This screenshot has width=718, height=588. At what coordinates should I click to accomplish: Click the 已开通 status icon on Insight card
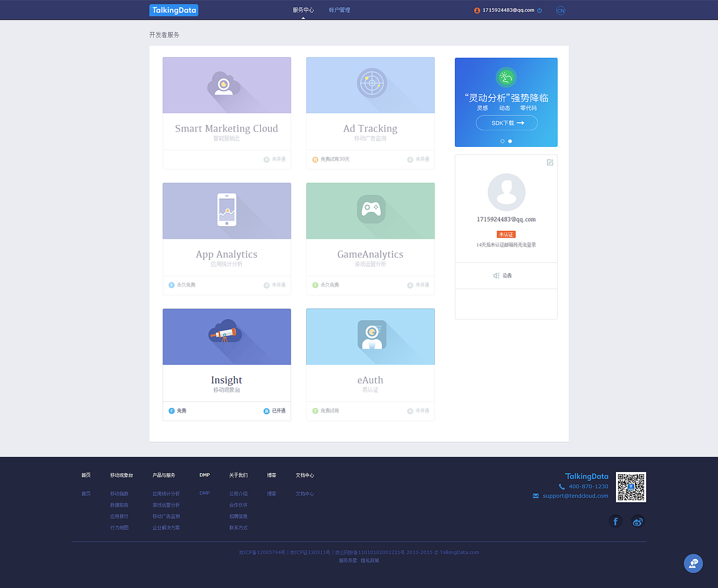click(266, 411)
